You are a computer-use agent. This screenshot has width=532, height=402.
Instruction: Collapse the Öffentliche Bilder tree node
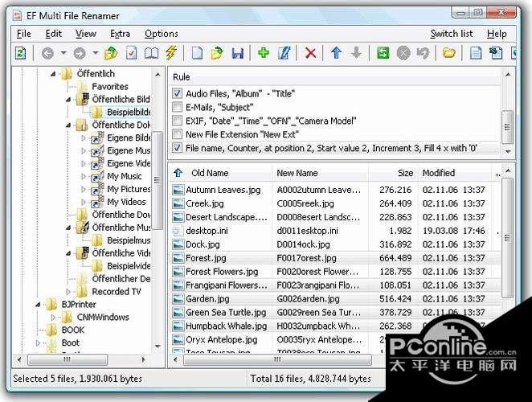(68, 100)
